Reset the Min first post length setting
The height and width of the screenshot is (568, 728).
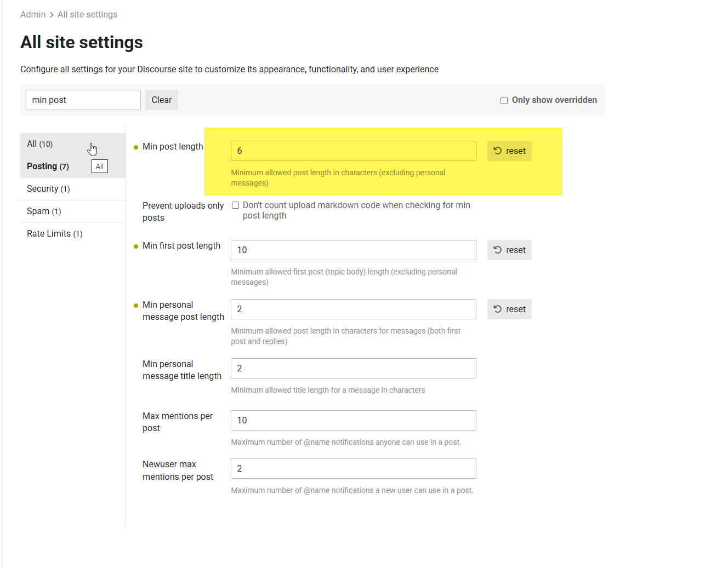point(509,250)
